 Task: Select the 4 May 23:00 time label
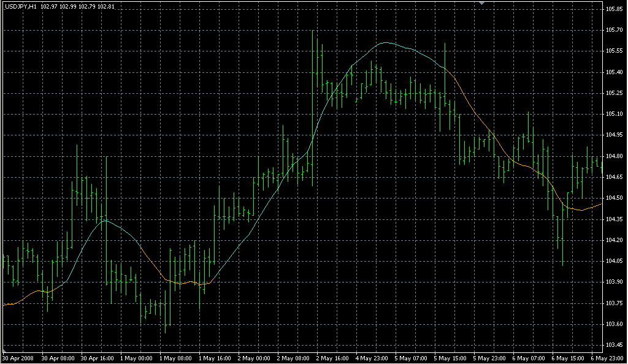coord(372,357)
